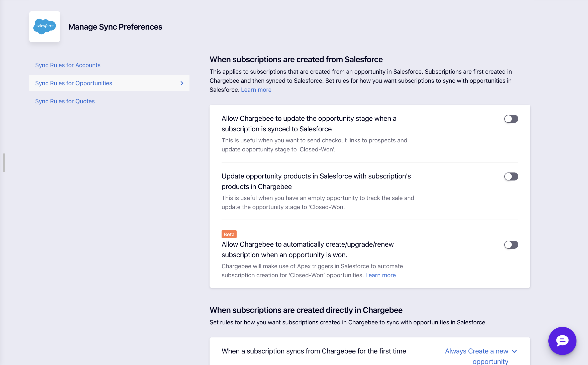Open the chat support bubble
Image resolution: width=588 pixels, height=365 pixels.
tap(562, 341)
